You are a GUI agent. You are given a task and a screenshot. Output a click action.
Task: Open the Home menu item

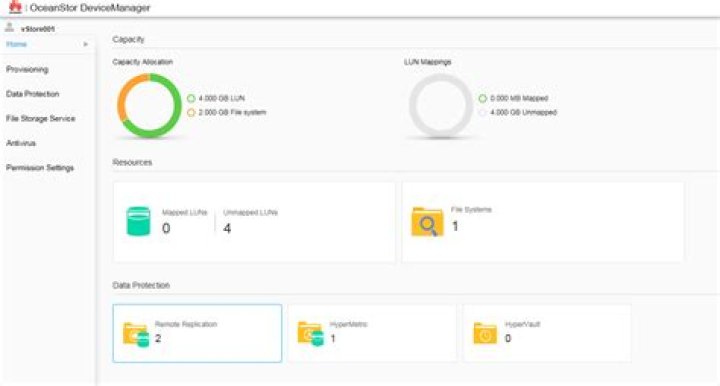pos(17,45)
